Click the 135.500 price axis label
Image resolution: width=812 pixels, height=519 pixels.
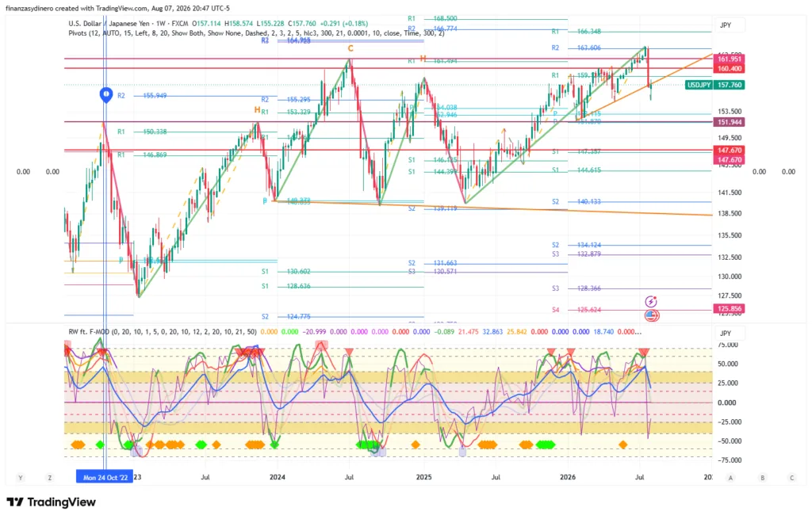pyautogui.click(x=730, y=235)
